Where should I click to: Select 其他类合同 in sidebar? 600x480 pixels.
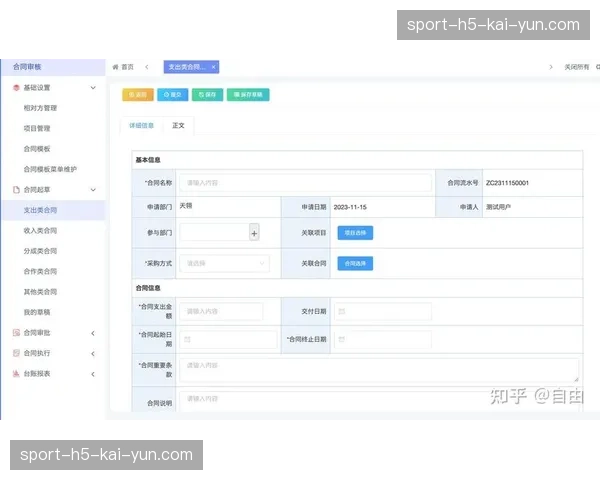click(40, 292)
